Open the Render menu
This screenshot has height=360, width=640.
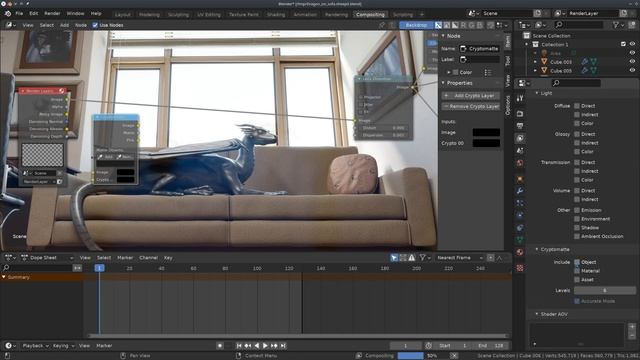(x=52, y=13)
